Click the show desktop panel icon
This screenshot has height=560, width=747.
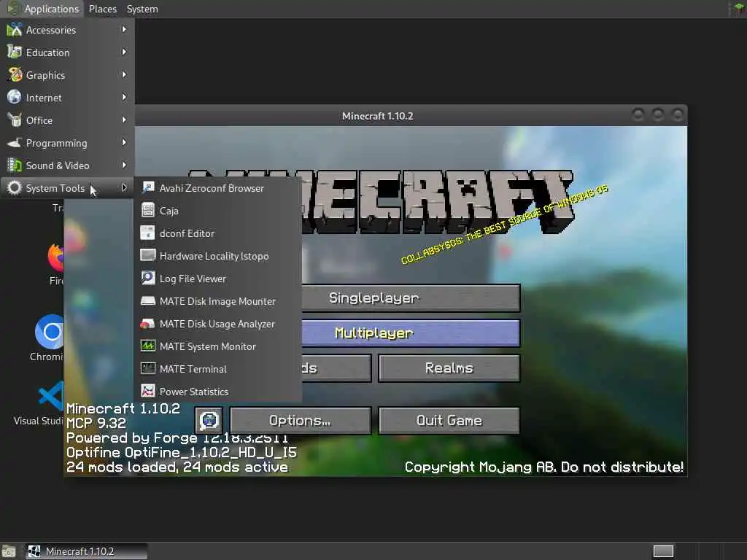(9, 551)
